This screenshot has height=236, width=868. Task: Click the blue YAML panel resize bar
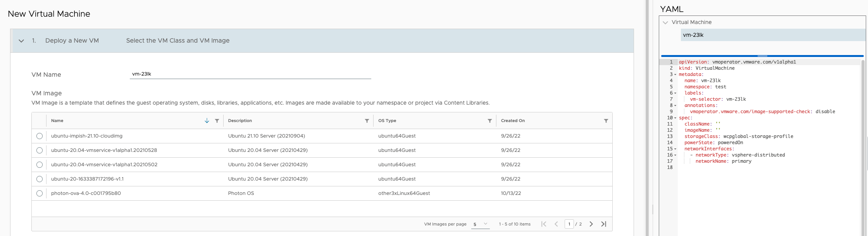click(762, 56)
